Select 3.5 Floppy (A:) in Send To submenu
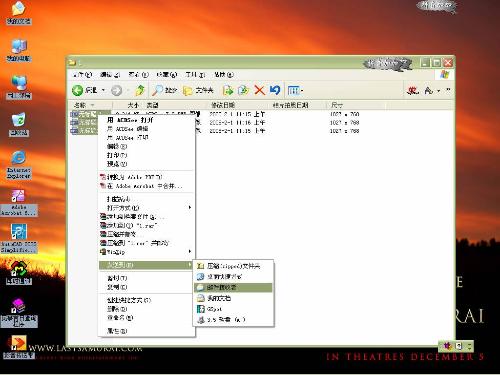Screen dimensions: 500x375 pyautogui.click(x=233, y=319)
